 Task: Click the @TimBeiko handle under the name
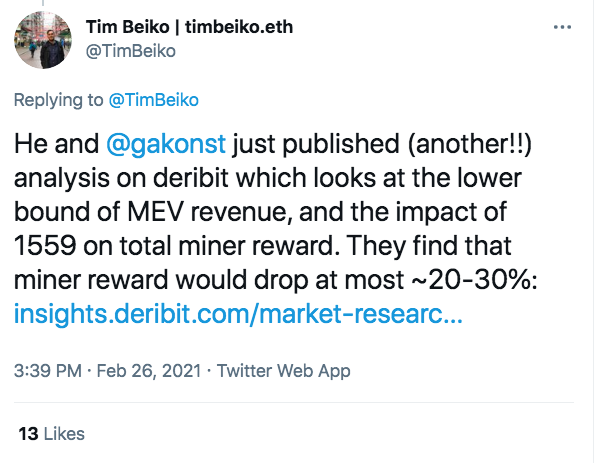131,51
